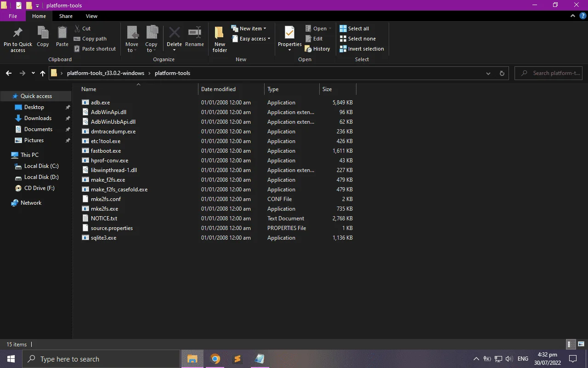Refresh the folder view
This screenshot has height=368, width=588.
pos(502,73)
